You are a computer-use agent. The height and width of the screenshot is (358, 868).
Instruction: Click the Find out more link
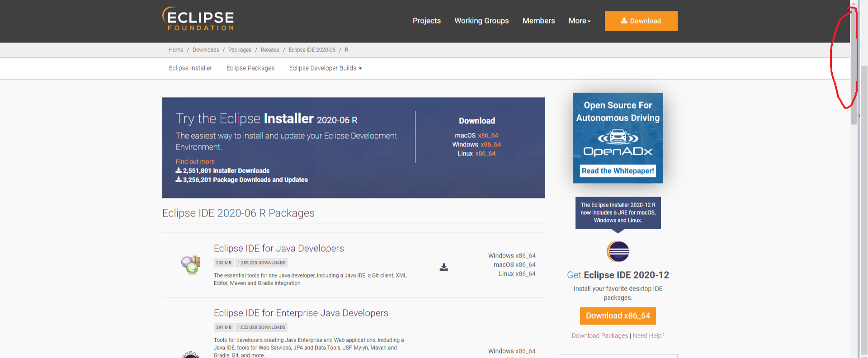tap(195, 162)
